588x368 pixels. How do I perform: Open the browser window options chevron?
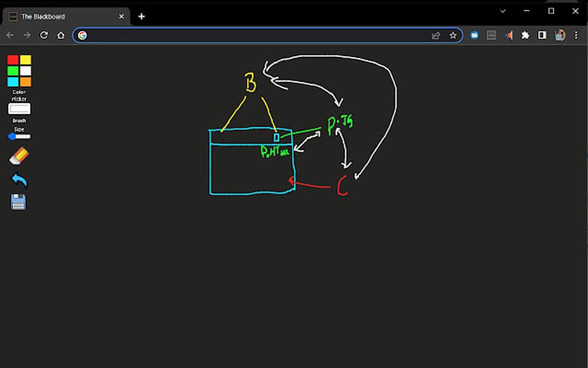pyautogui.click(x=503, y=11)
